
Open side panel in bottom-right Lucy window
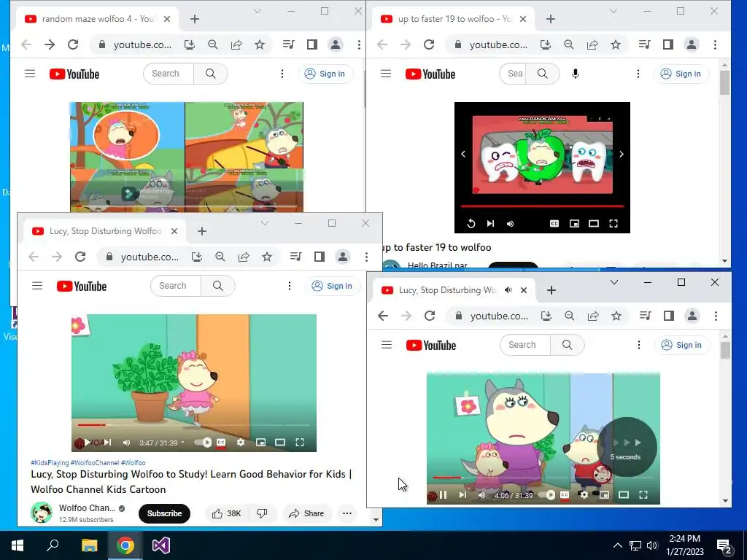point(668,316)
